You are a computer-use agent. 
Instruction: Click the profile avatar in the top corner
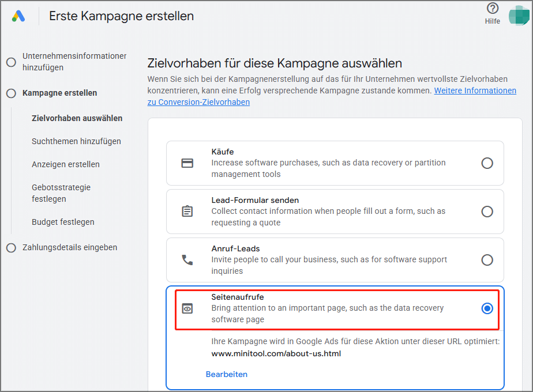pos(518,14)
